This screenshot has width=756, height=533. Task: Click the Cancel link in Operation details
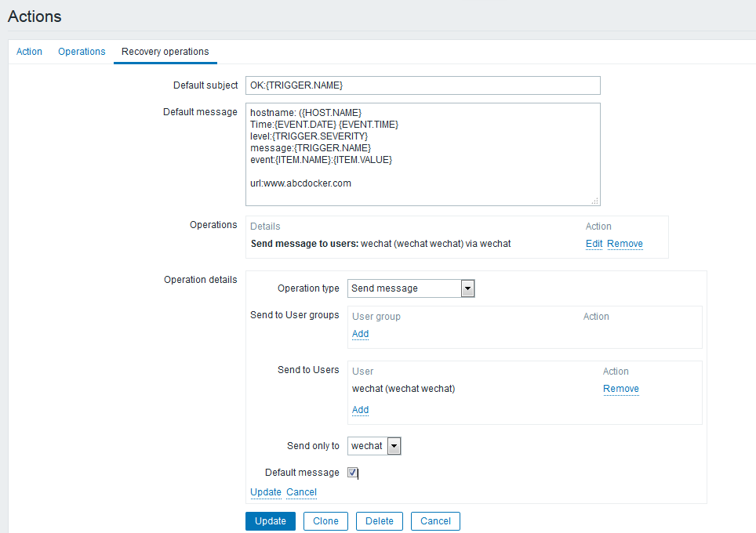click(x=301, y=492)
